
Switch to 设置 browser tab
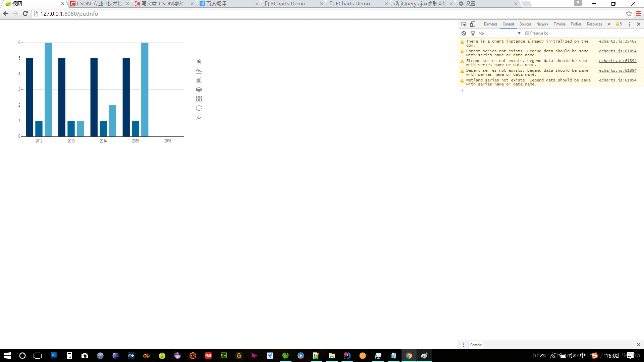pos(488,4)
